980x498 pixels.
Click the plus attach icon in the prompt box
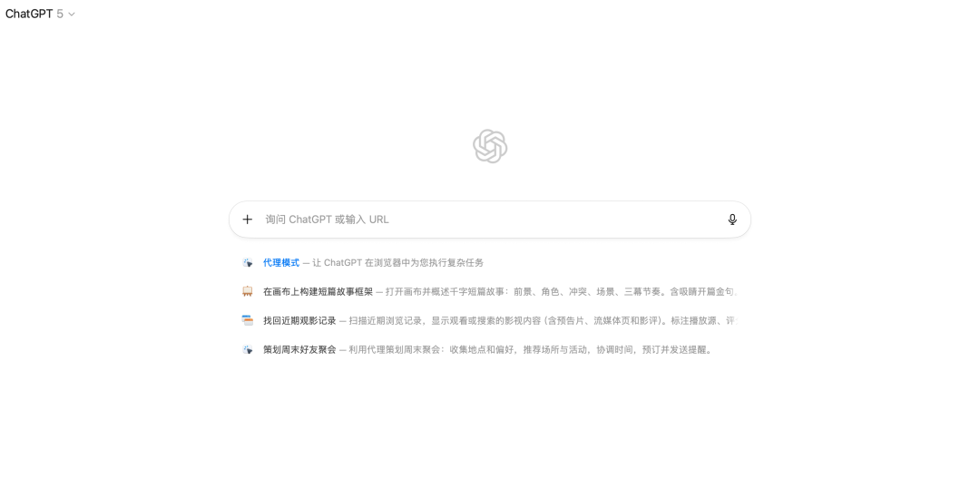click(248, 220)
